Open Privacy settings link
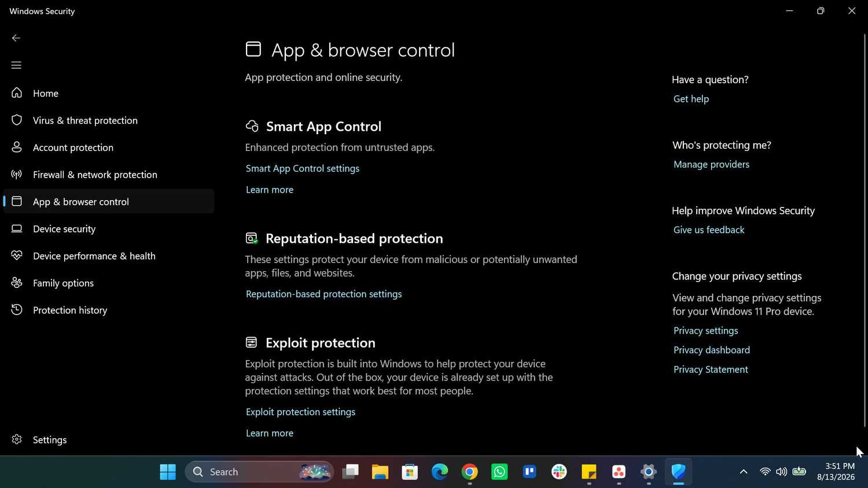 click(x=705, y=331)
